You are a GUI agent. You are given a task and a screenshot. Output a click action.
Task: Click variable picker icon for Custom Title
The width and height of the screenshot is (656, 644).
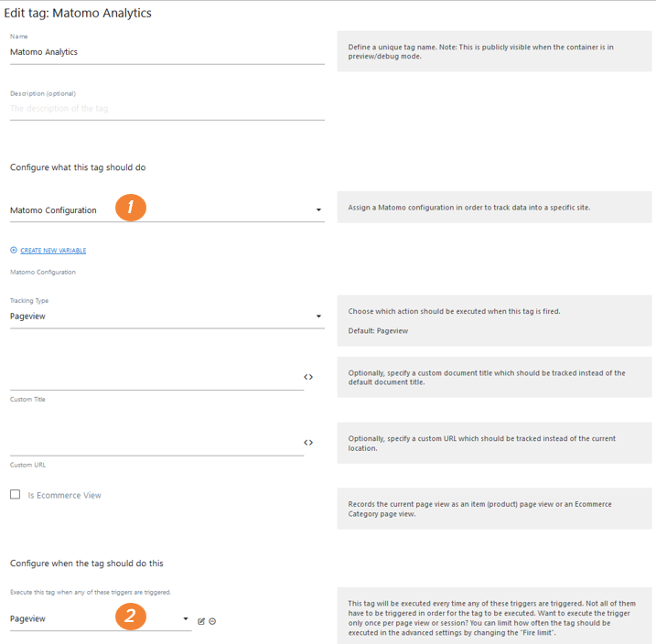(308, 377)
